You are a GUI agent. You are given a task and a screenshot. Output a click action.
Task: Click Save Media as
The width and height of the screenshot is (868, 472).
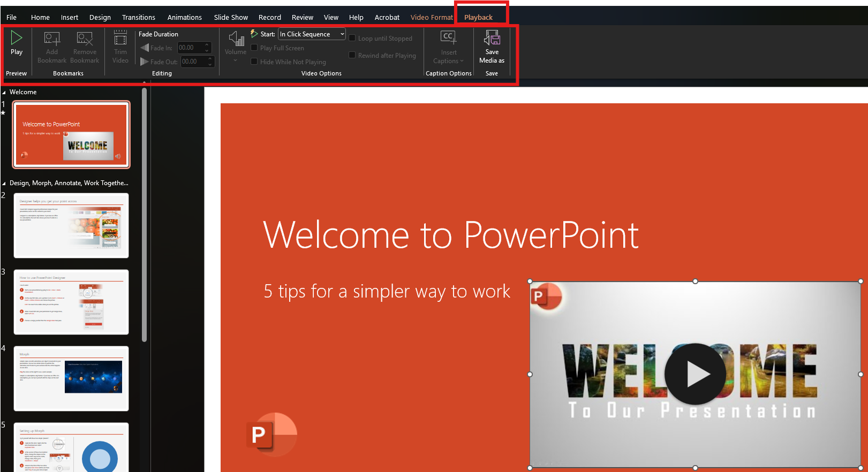492,47
